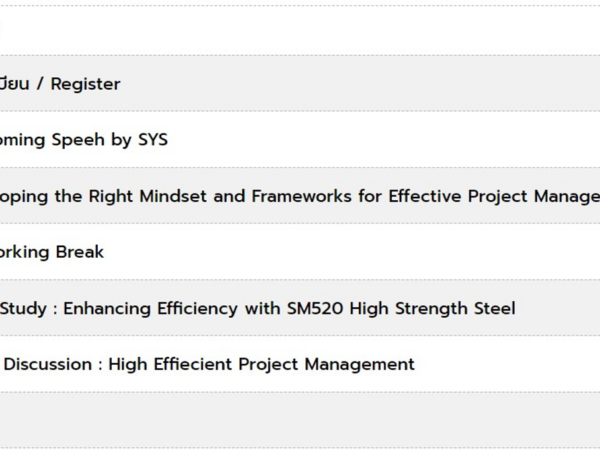This screenshot has width=600, height=450.
Task: Select the word 'Frameworks' in the session title
Action: [302, 196]
